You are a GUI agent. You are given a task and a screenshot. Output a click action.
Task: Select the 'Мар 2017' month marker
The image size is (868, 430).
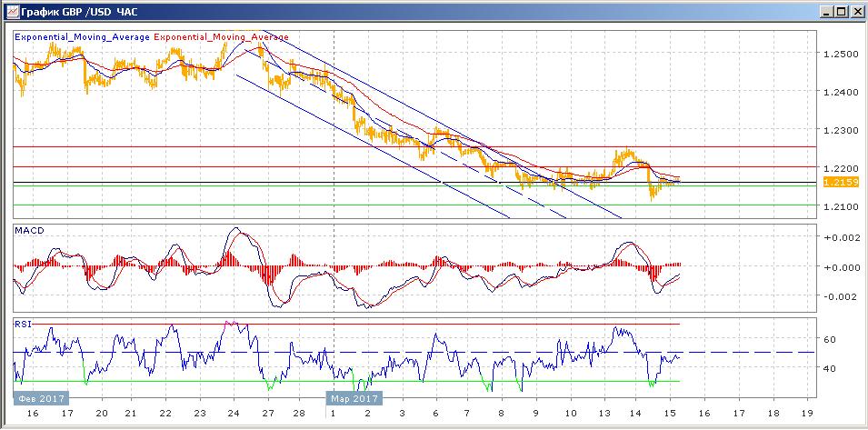354,397
